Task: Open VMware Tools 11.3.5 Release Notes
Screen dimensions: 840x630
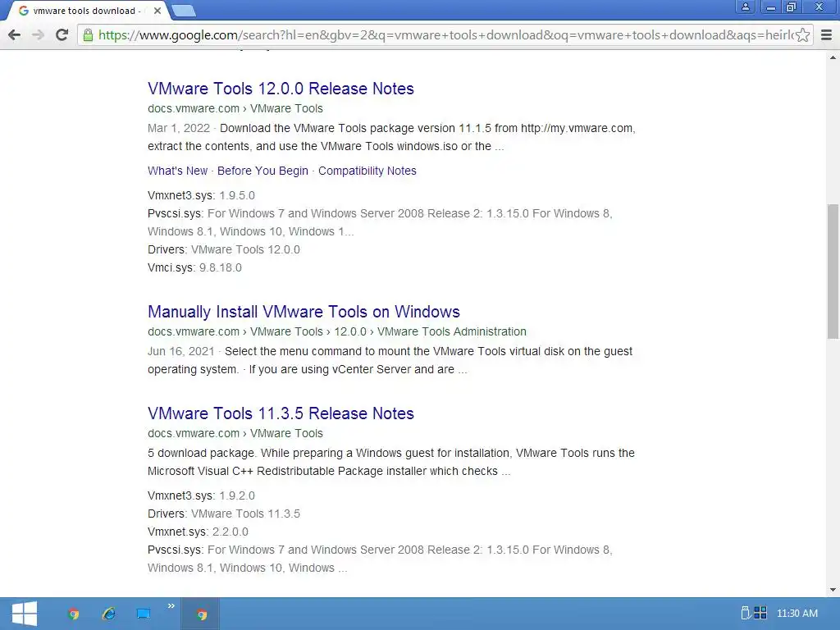Action: point(281,413)
